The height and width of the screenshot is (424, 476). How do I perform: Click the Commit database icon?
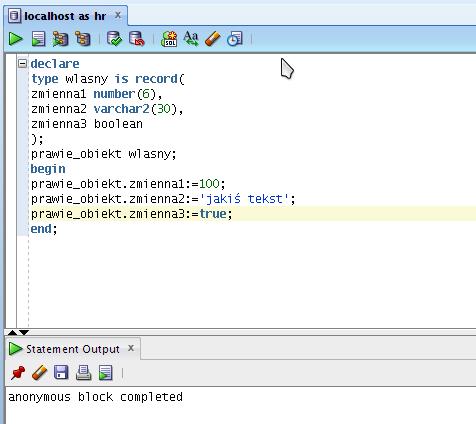tap(114, 39)
